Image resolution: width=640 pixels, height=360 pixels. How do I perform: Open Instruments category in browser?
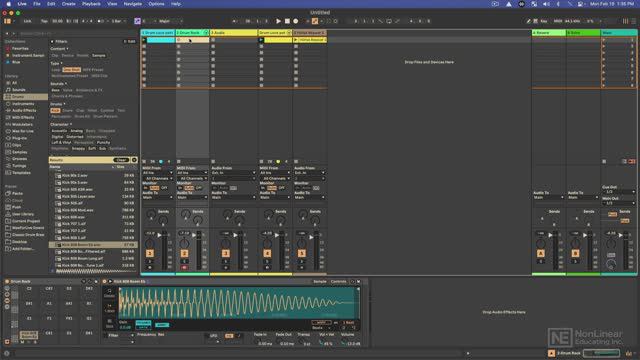pos(23,104)
